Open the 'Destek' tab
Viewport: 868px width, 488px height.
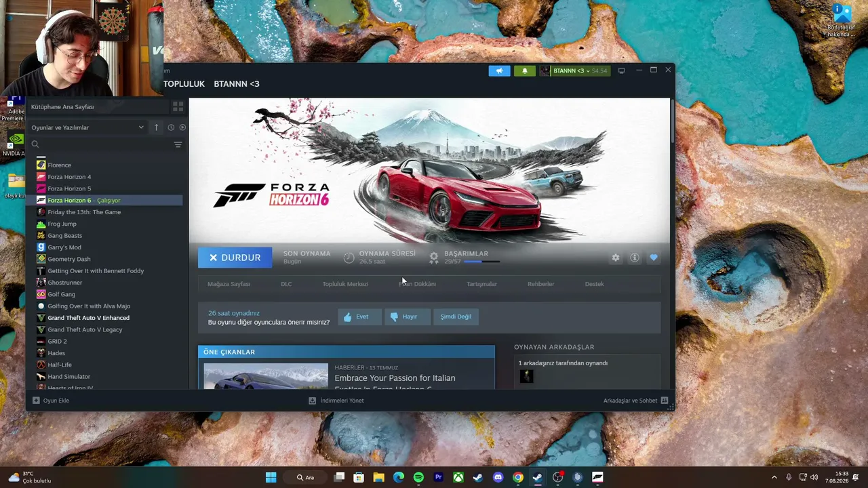[x=594, y=284]
